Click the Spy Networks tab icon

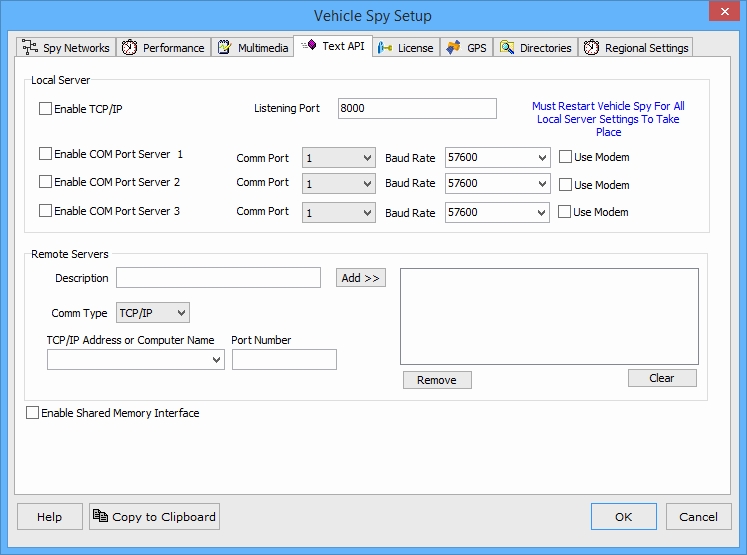(x=30, y=48)
